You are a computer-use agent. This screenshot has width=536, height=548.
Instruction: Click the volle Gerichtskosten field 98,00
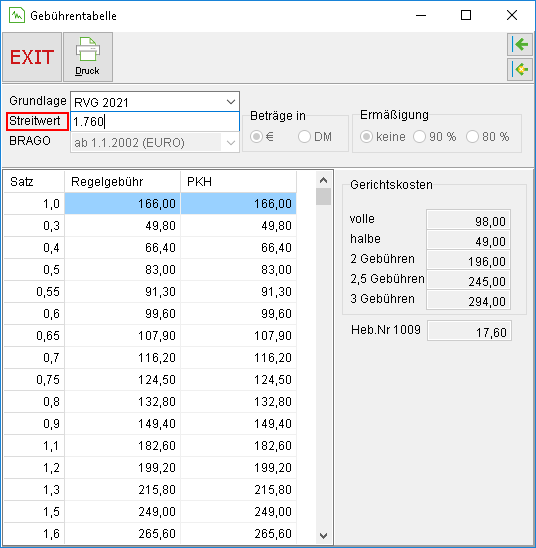point(469,219)
